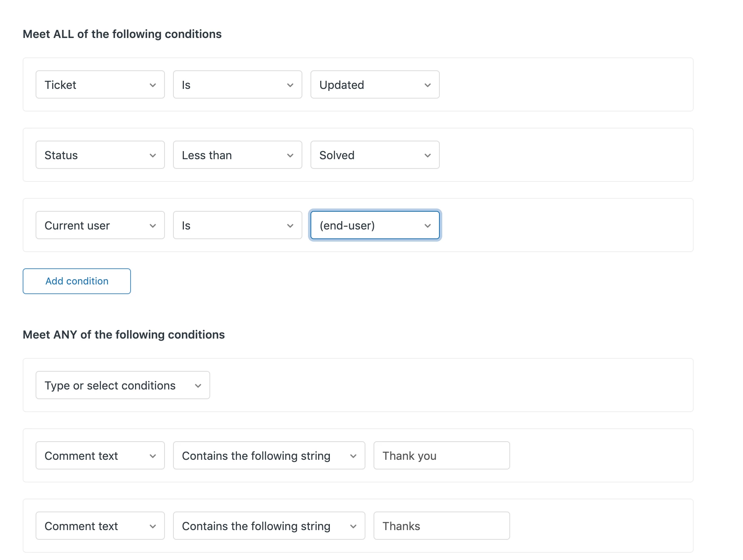Open the Is operator for Current user
Viewport: 743px width, 560px height.
[x=237, y=225]
